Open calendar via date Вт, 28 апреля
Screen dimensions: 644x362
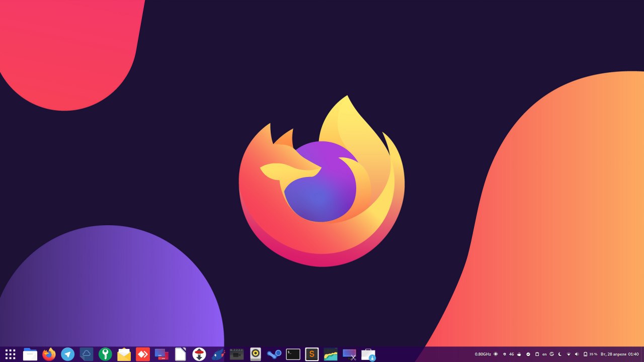(614, 354)
